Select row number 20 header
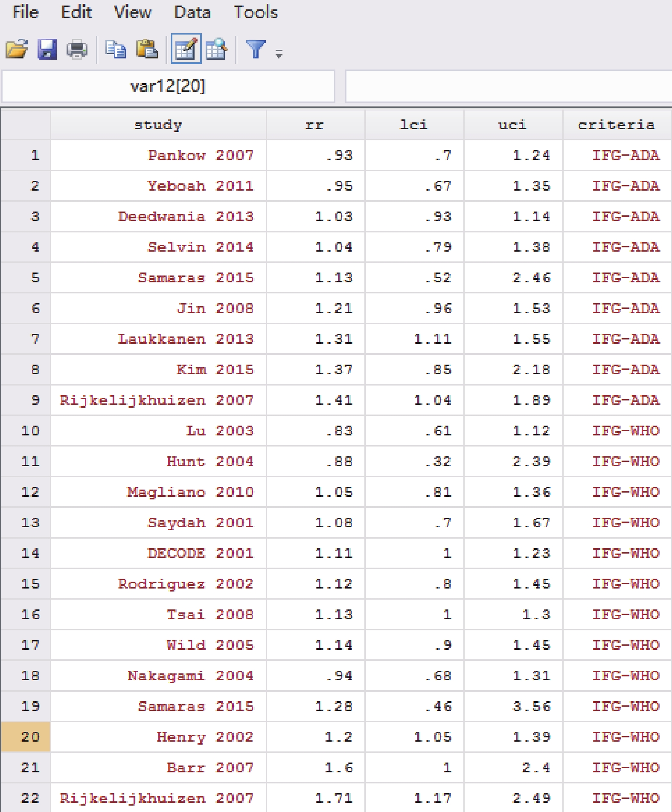 click(26, 737)
